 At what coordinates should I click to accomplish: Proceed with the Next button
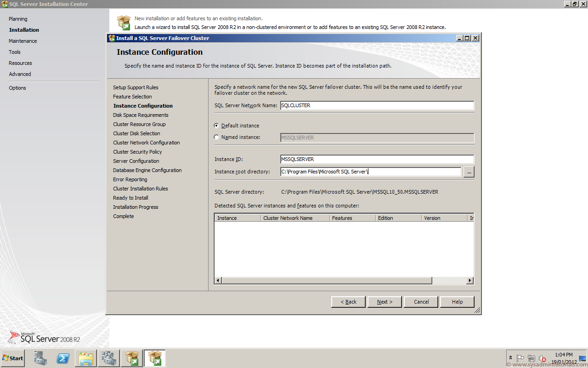[384, 302]
